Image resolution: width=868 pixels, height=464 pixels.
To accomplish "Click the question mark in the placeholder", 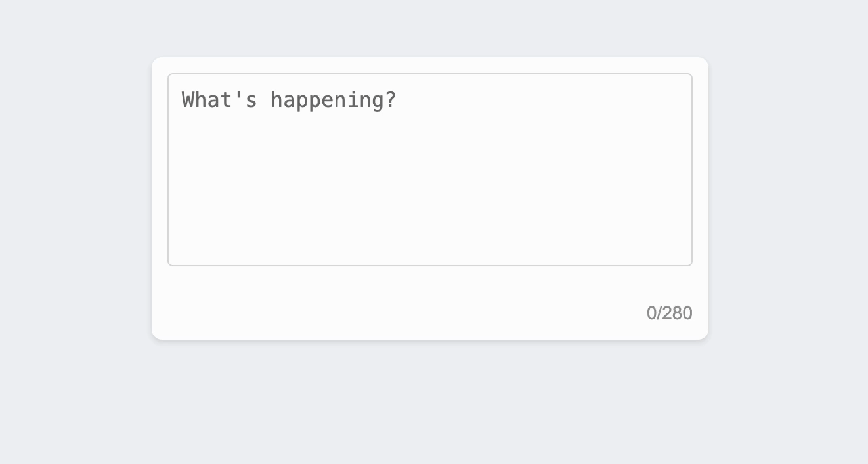I will [x=392, y=100].
